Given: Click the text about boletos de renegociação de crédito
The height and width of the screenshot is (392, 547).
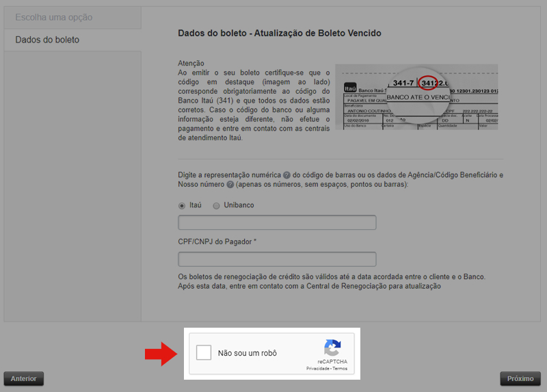Looking at the screenshot, I should click(332, 281).
